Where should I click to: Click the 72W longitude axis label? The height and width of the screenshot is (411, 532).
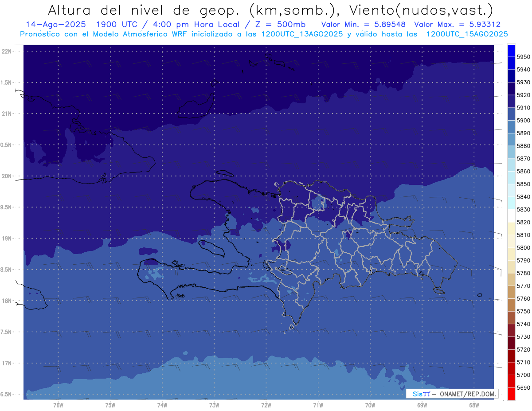(x=266, y=405)
